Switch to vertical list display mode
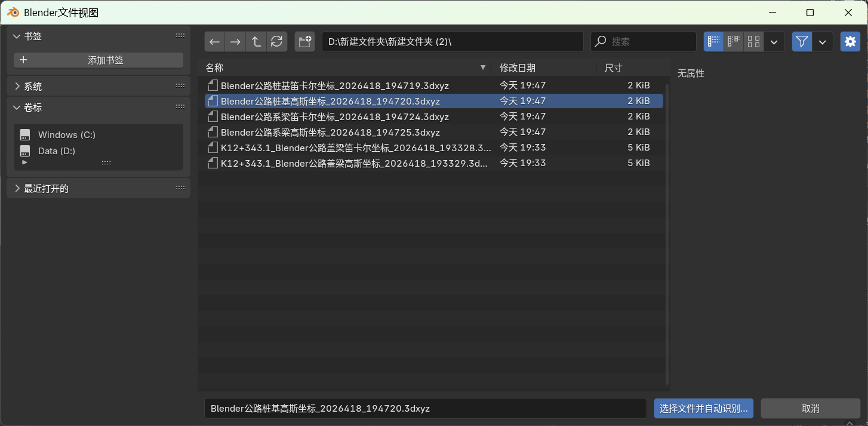 pos(713,42)
